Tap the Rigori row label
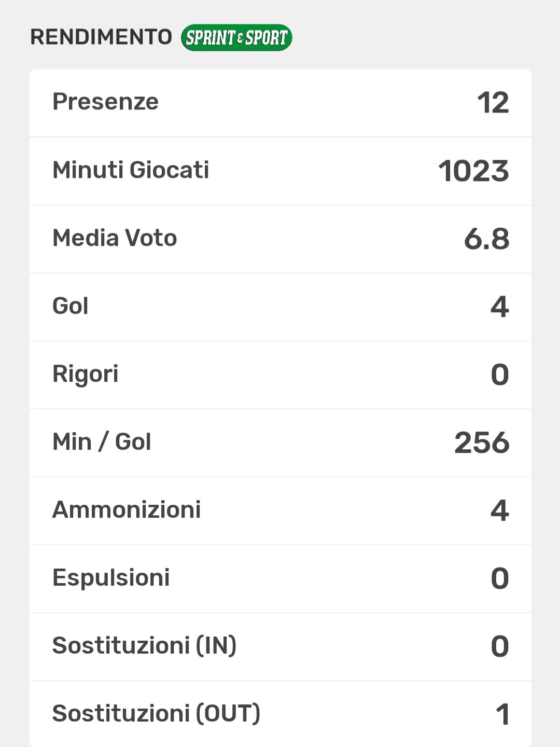Viewport: 560px width, 747px height. (86, 374)
